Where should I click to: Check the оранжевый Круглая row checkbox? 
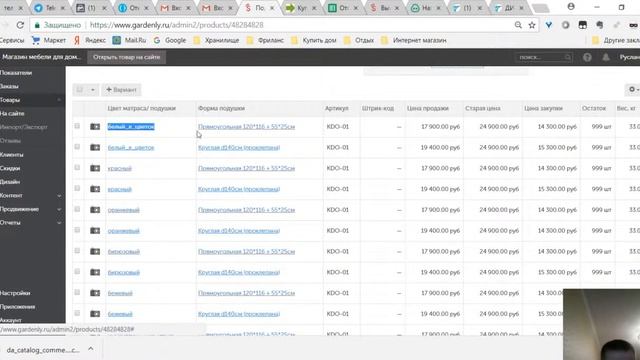pos(77,230)
